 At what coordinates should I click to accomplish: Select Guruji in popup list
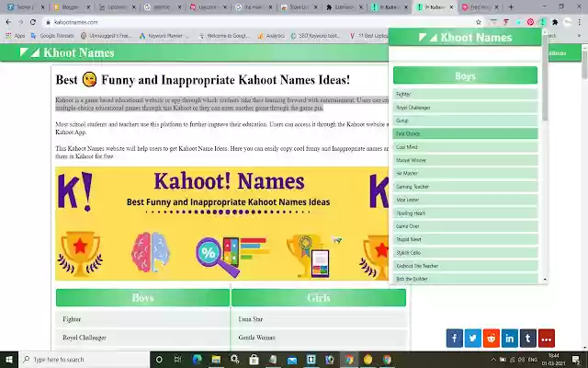click(466, 121)
